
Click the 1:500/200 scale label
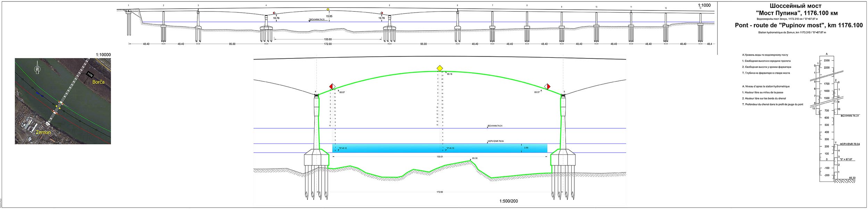tap(509, 201)
